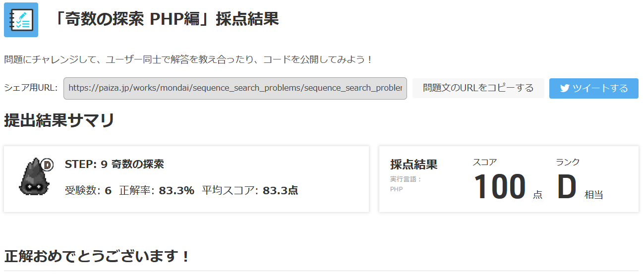Click the blue notebook checklist icon

[x=21, y=20]
